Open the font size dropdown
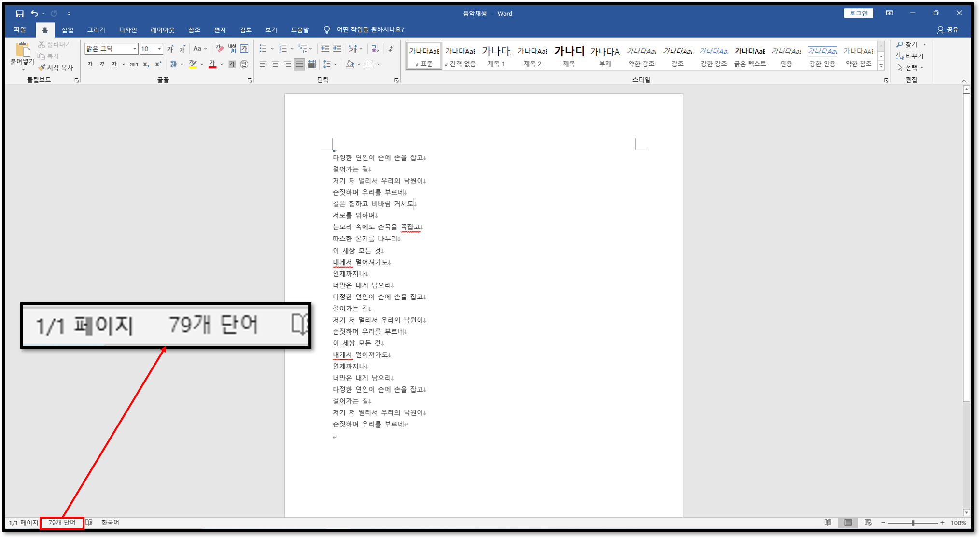 pyautogui.click(x=159, y=49)
